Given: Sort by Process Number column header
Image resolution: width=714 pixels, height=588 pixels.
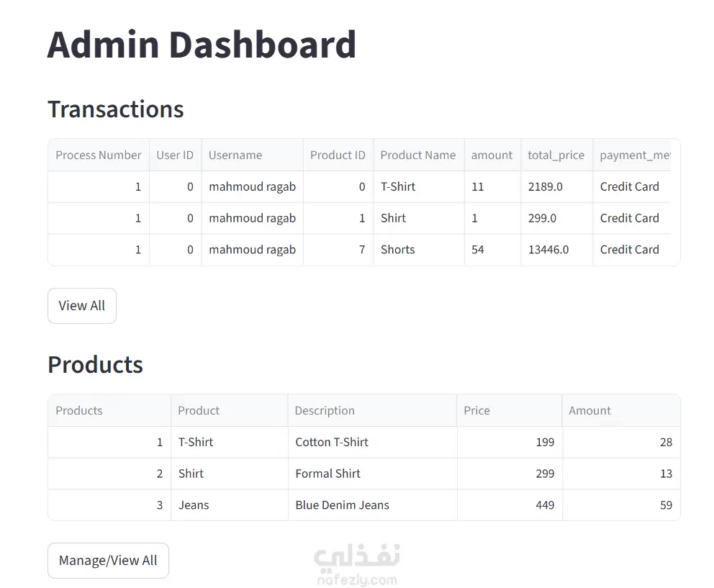Looking at the screenshot, I should click(99, 155).
